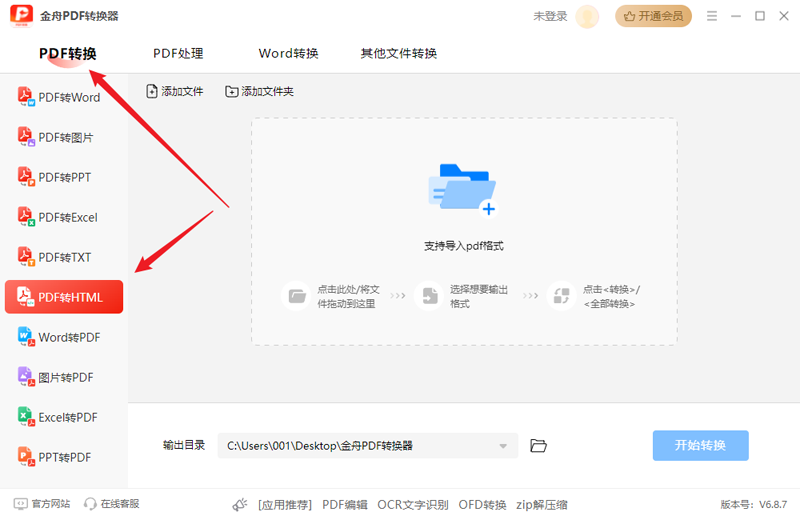800x520 pixels.
Task: Open the zip解压缩 recommended app
Action: pos(542,505)
